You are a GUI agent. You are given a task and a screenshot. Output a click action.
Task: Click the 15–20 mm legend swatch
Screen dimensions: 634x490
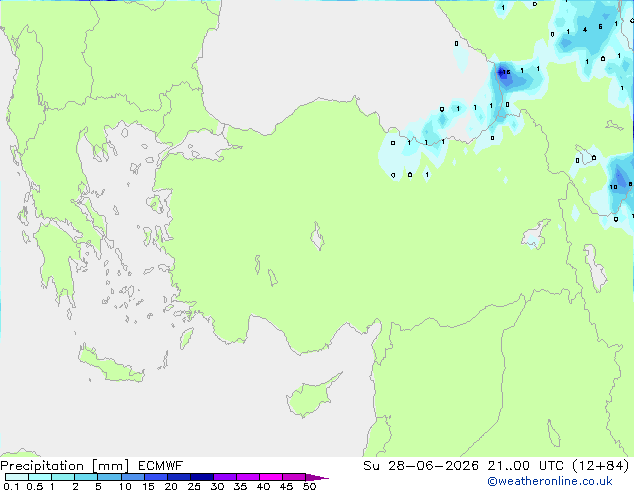[155, 477]
